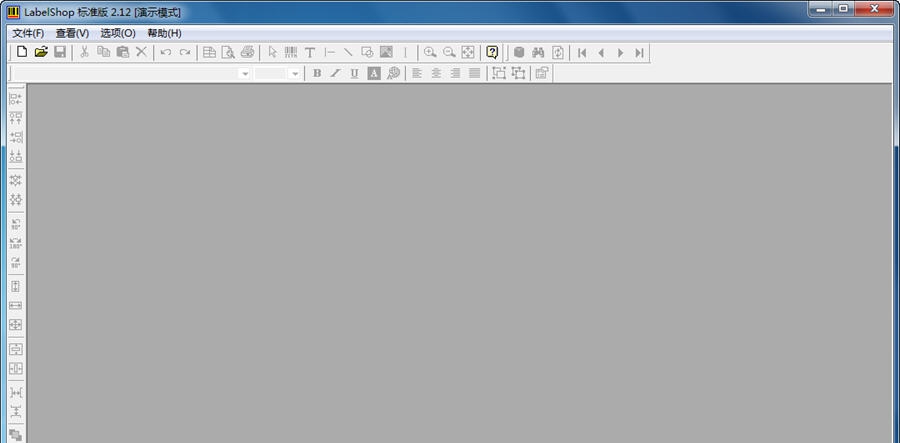
Task: Go to the last record
Action: click(x=639, y=52)
